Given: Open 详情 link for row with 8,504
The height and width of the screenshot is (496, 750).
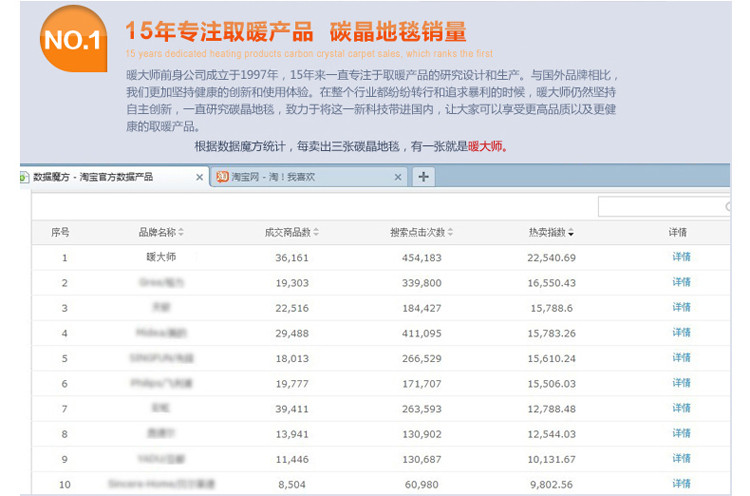Looking at the screenshot, I should pos(681,484).
